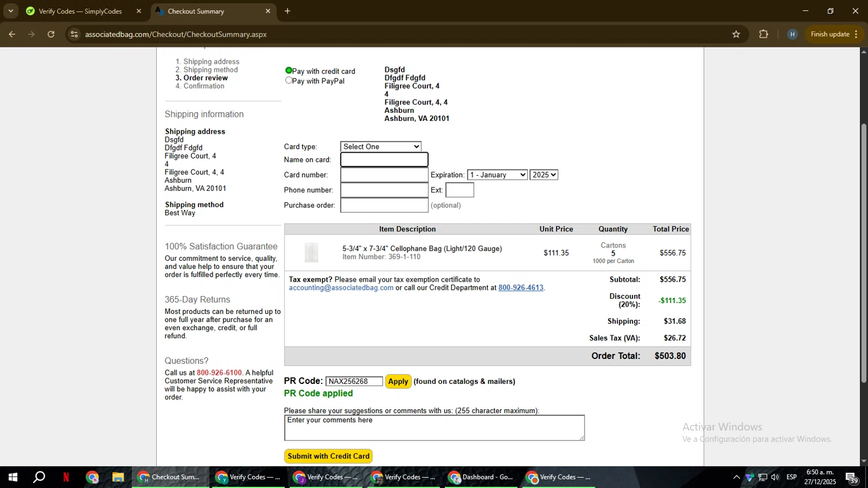Click the browser back arrow
This screenshot has width=868, height=488.
pyautogui.click(x=12, y=34)
